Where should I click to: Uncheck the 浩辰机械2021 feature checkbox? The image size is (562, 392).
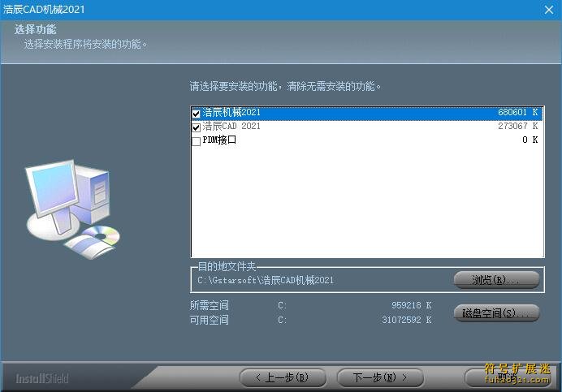[196, 114]
